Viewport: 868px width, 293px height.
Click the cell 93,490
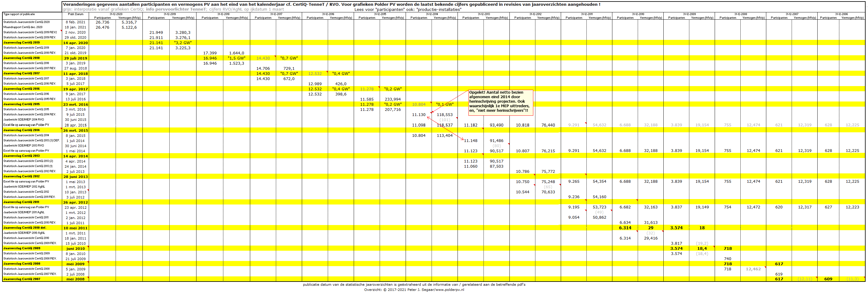[497, 125]
